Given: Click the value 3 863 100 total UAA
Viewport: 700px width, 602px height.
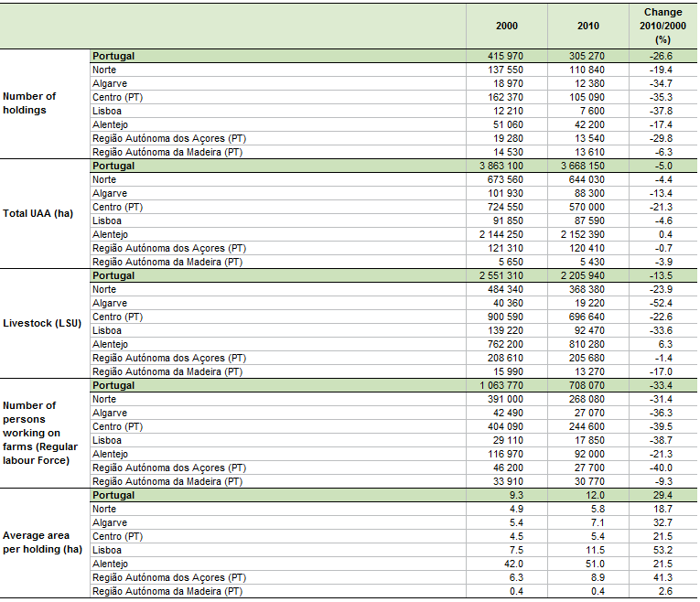Looking at the screenshot, I should (x=501, y=166).
